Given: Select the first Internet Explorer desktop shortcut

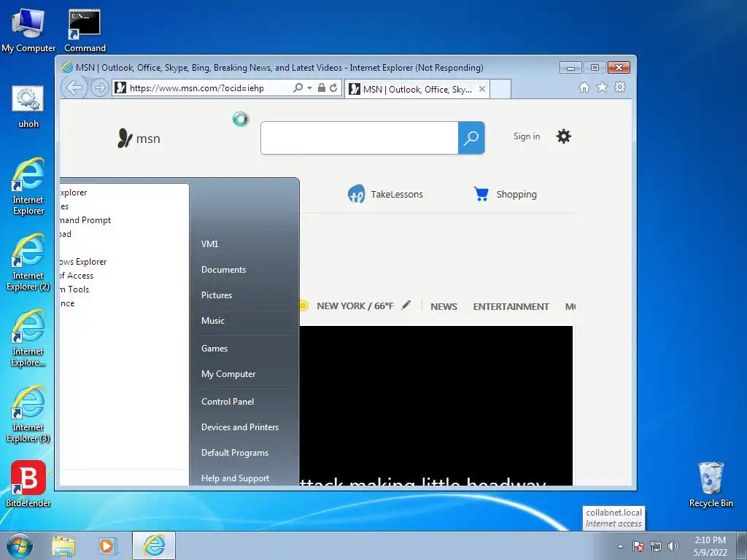Looking at the screenshot, I should point(28,186).
